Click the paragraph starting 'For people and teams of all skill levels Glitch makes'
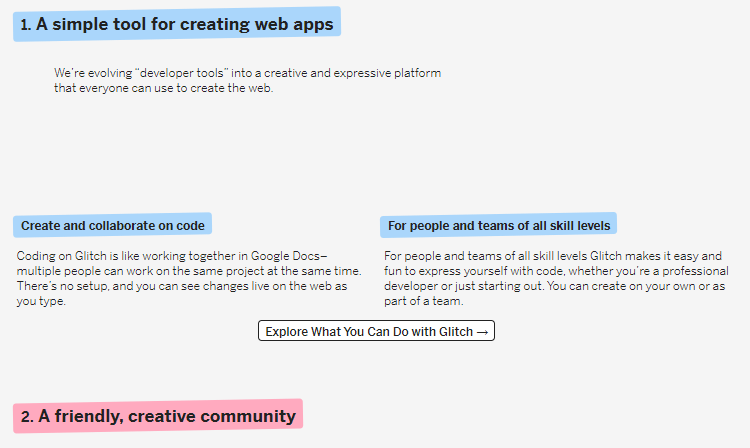The height and width of the screenshot is (448, 750). click(556, 278)
